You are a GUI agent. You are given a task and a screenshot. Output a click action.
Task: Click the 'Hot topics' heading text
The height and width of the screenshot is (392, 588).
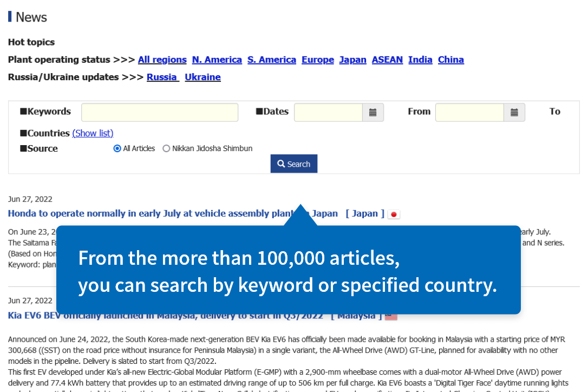pyautogui.click(x=31, y=42)
